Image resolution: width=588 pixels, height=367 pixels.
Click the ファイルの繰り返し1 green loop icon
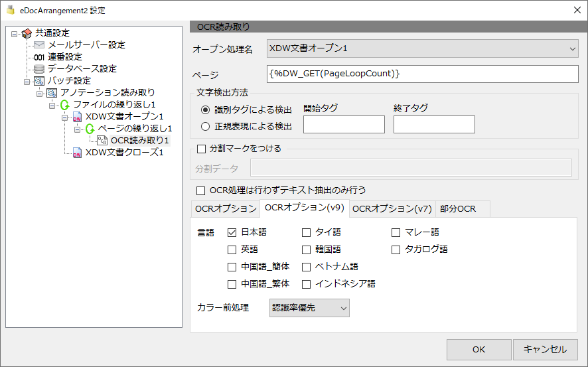pyautogui.click(x=64, y=105)
